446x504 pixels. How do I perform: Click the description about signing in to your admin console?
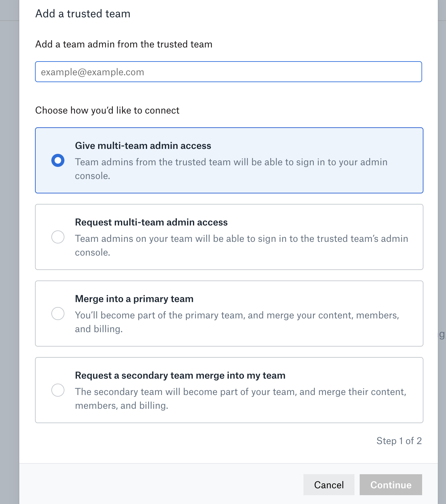click(x=231, y=169)
